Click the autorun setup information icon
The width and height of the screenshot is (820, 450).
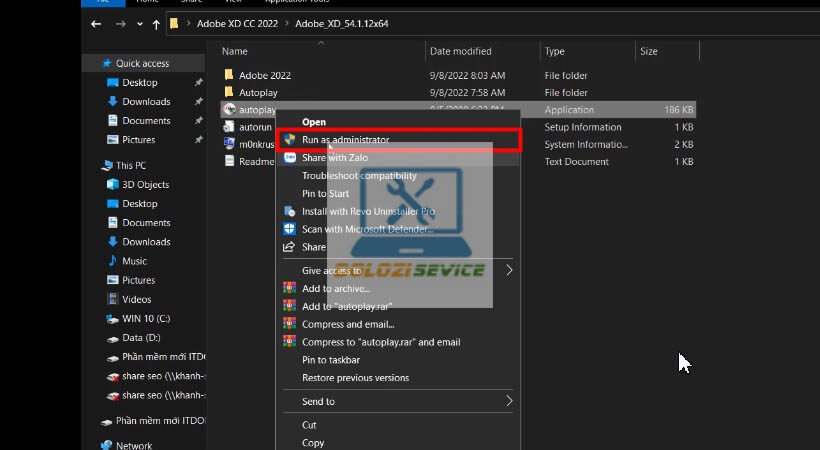pos(229,127)
